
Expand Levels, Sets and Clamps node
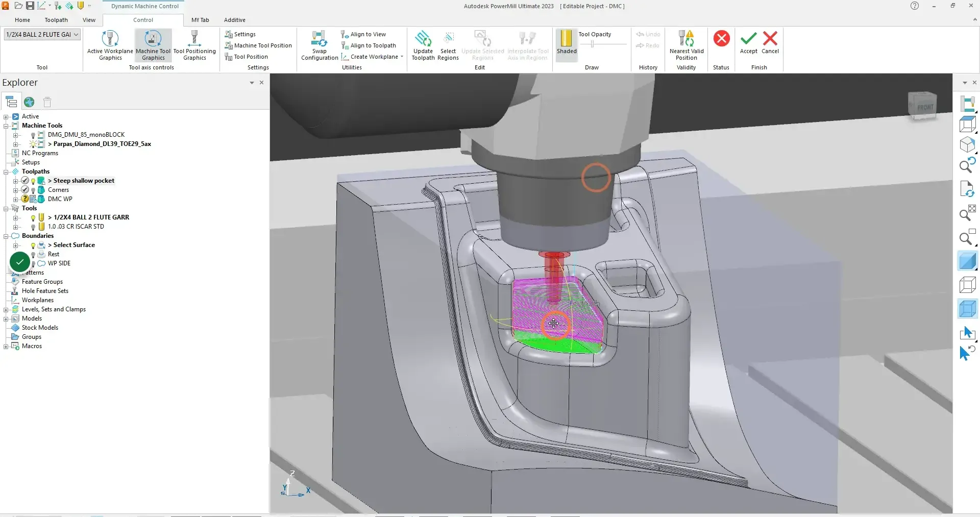(6, 309)
